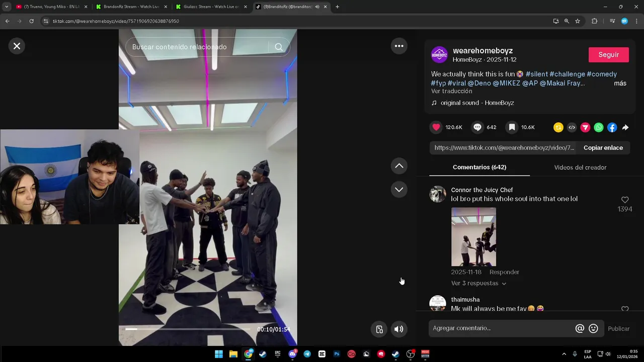Open Windows Start menu
Screen dimensions: 644x362
pyautogui.click(x=219, y=354)
